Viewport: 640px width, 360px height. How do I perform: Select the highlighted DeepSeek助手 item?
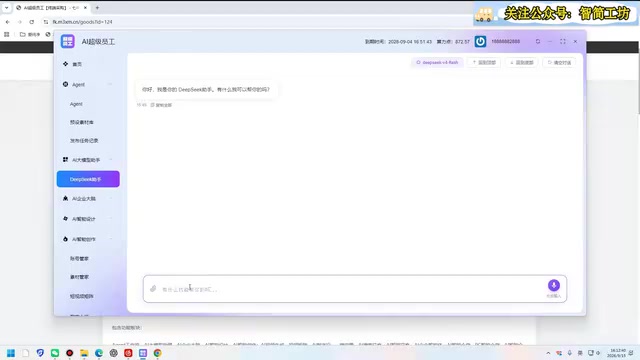pos(88,179)
